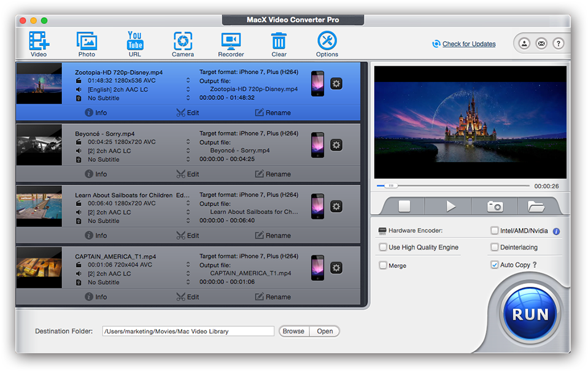Viewport: 588px width, 371px height.
Task: Select the Beyoncé - Sorry thumbnail
Action: [x=39, y=145]
